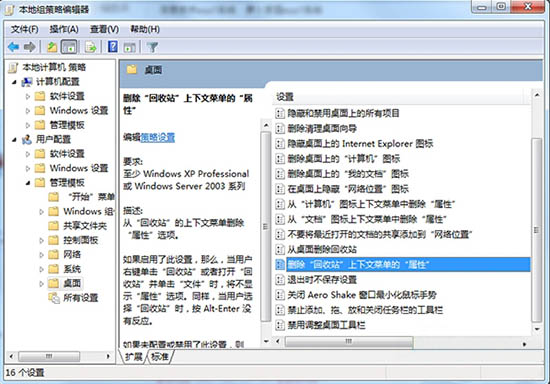Click the blue Back arrow toolbar icon
The width and height of the screenshot is (550, 384).
click(14, 47)
